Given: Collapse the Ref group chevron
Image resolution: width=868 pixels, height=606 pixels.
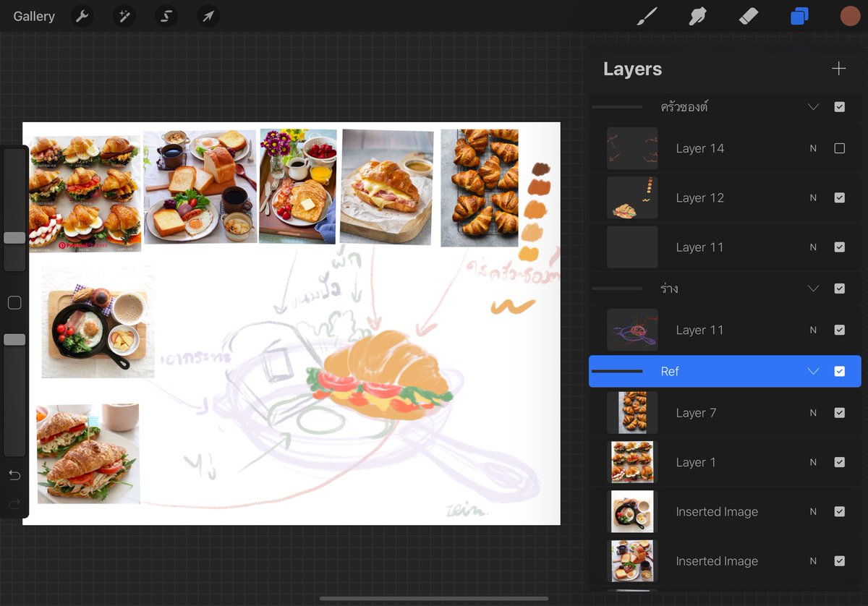Looking at the screenshot, I should pos(813,371).
